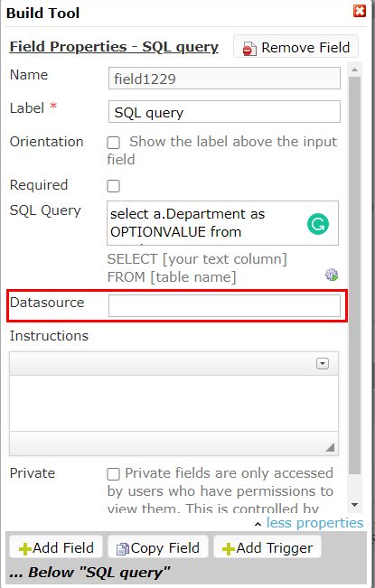
Task: Tick the Required checkbox
Action: point(114,186)
